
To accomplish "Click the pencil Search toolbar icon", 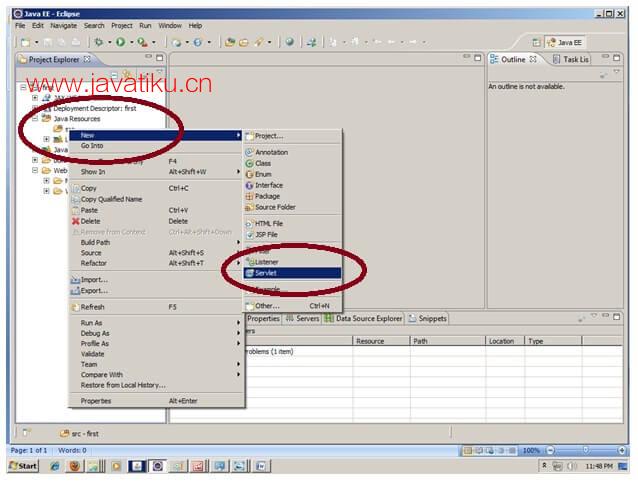I will [x=259, y=42].
